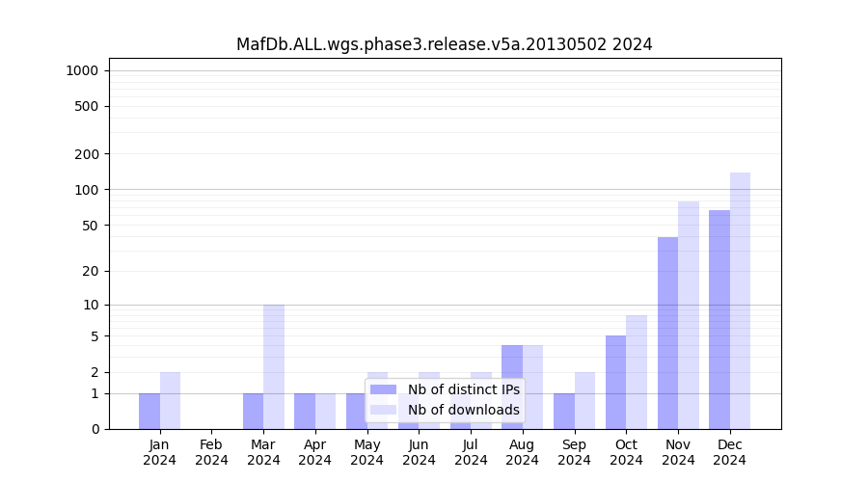Select the Jan 2024 downloads bar
This screenshot has height=482, width=868.
tap(170, 400)
